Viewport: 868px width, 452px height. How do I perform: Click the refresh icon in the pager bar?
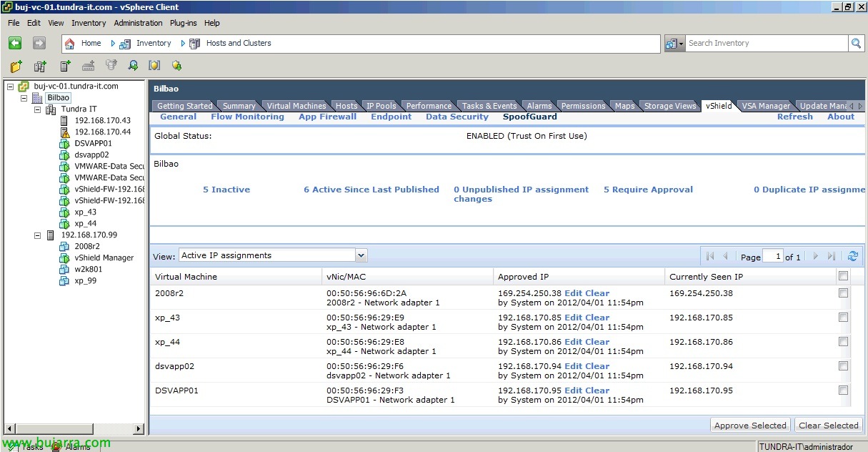point(852,256)
